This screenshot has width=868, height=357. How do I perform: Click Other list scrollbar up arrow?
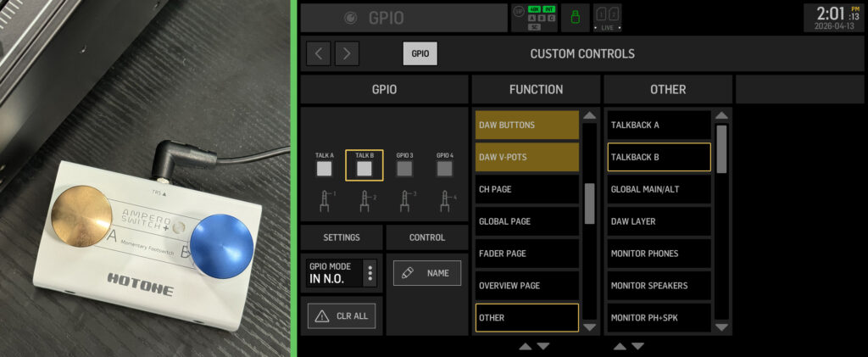722,115
